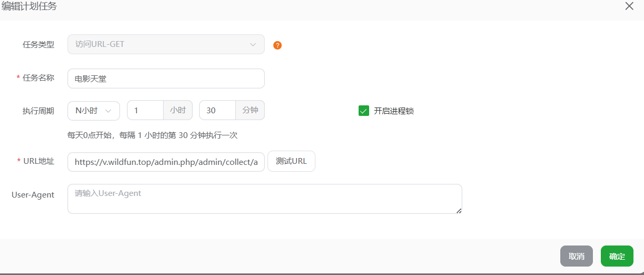Viewport: 644px width, 275px height.
Task: Open the 任务类型 dropdown 访问URL-GET
Action: (x=166, y=44)
